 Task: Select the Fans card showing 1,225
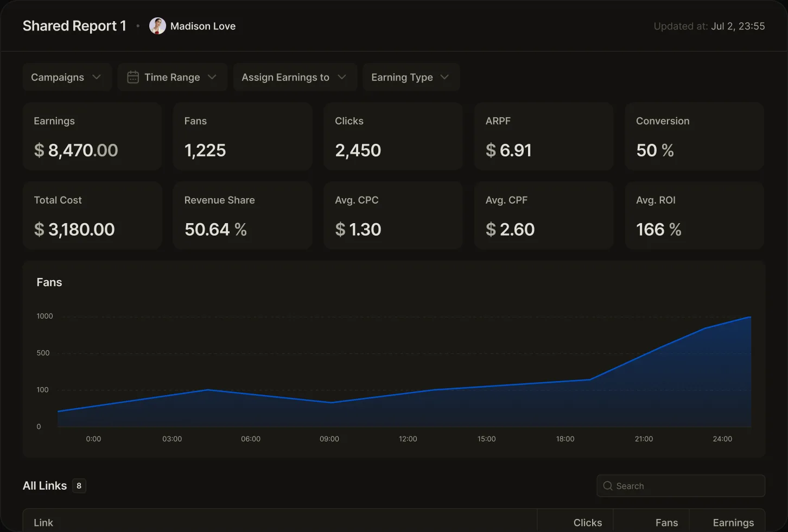click(243, 136)
